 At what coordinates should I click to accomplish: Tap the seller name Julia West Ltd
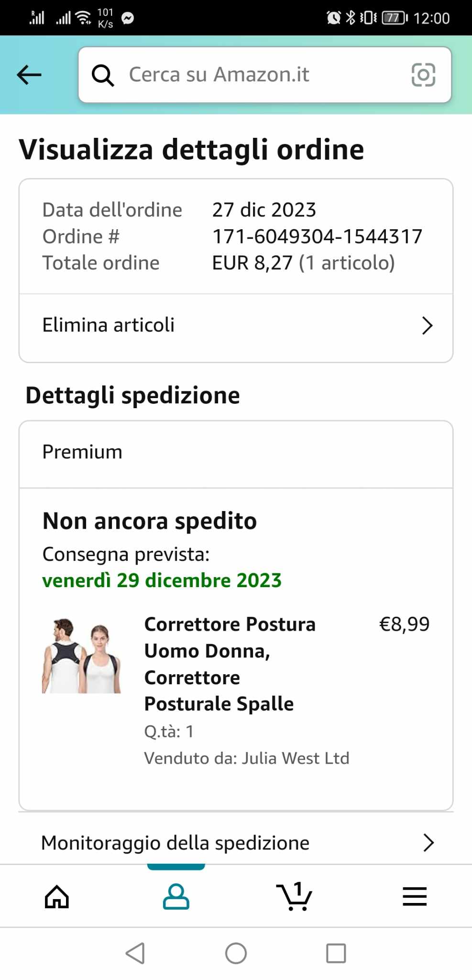click(x=295, y=758)
